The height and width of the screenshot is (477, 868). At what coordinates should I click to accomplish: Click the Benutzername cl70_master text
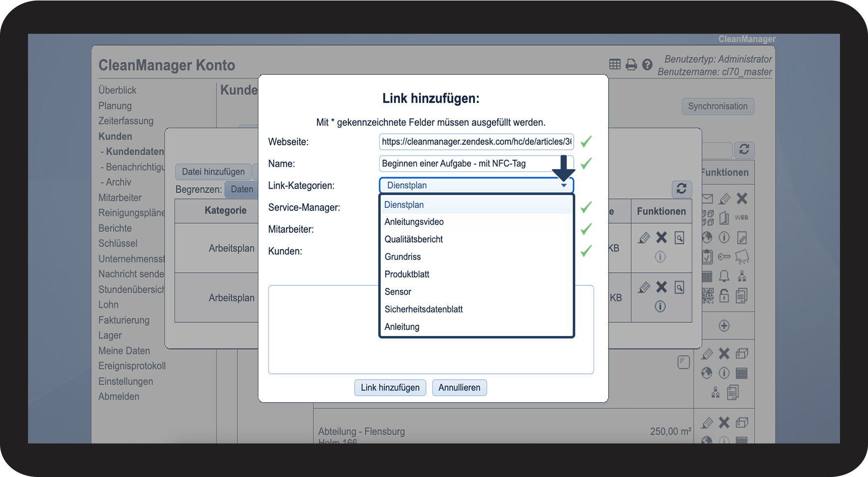(x=715, y=72)
